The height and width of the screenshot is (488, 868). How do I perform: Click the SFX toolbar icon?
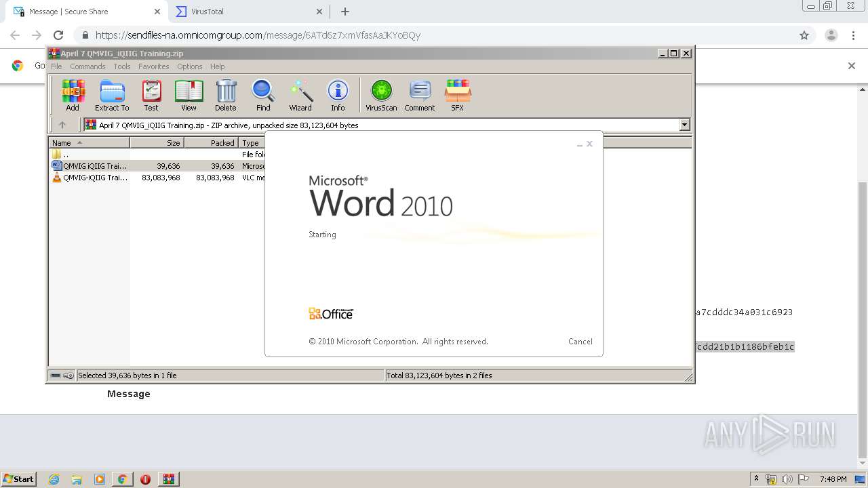click(458, 95)
